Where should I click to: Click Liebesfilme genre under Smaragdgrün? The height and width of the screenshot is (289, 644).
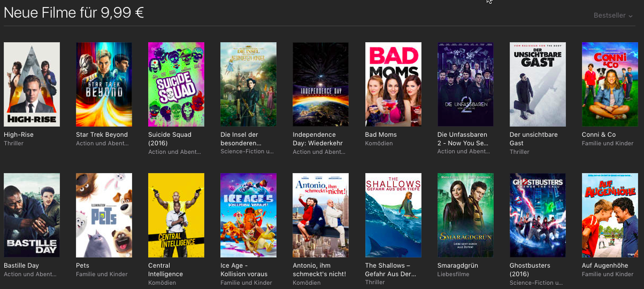pos(453,274)
